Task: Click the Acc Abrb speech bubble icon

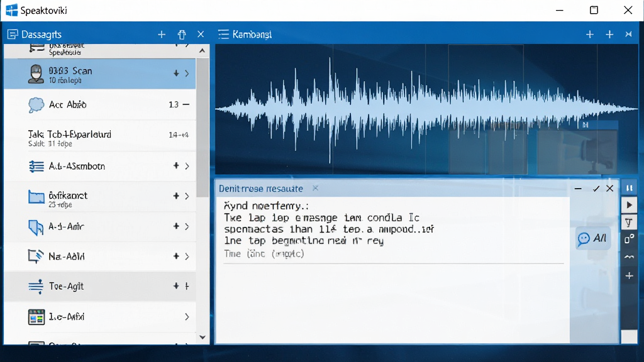Action: tap(36, 105)
